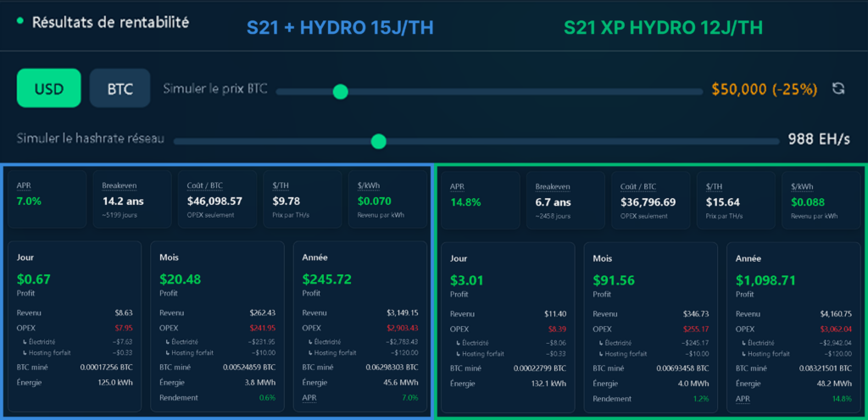Click the 7.0% APR card in the blue panel
Screen dimensions: 868x420
point(47,200)
